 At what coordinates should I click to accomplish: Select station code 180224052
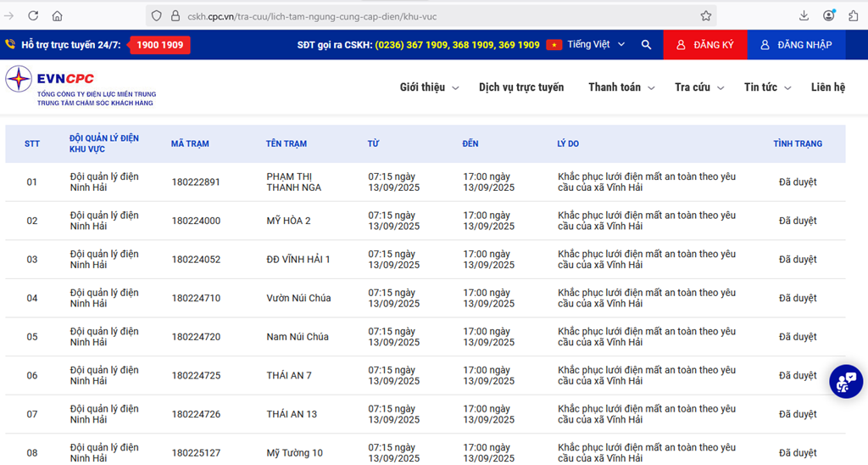pos(196,260)
